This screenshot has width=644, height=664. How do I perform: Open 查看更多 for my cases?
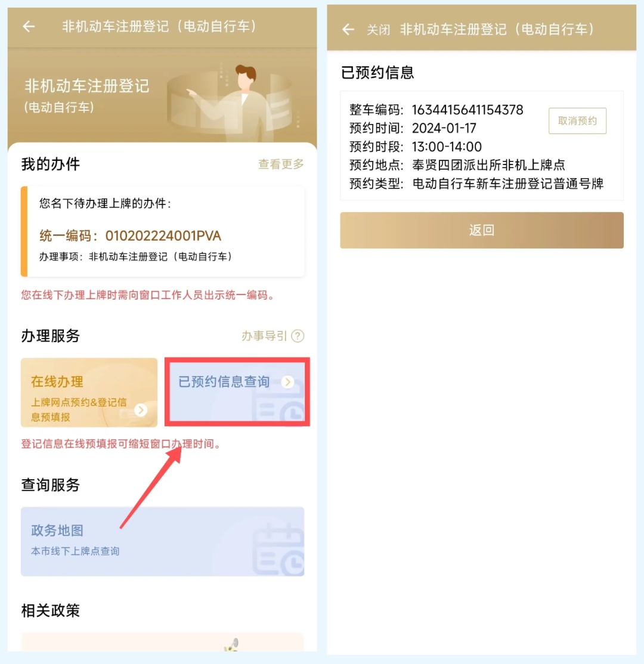point(281,164)
